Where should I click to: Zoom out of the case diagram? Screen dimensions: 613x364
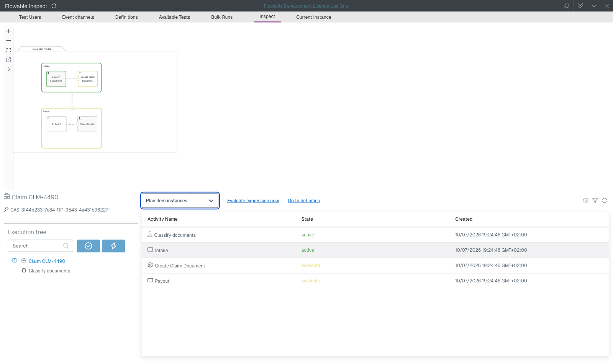[8, 41]
